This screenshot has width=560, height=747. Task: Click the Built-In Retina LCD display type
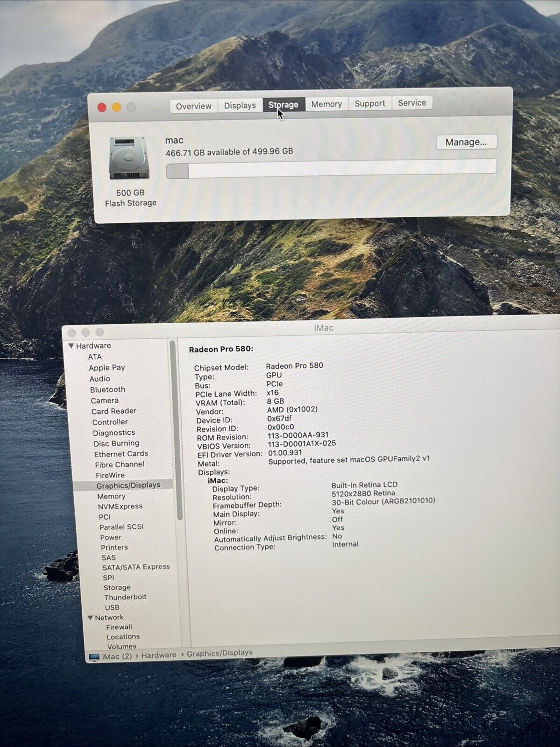click(x=365, y=485)
